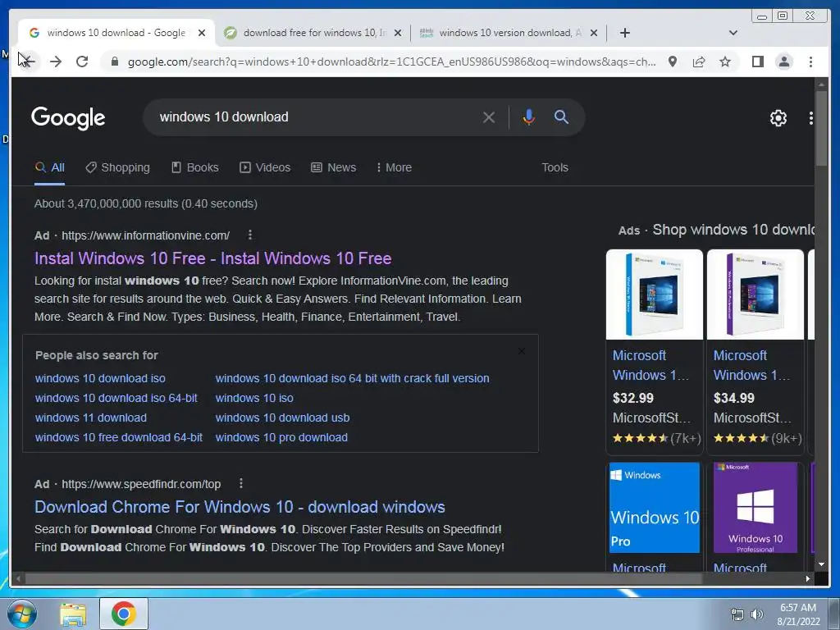Open Google logo homepage link
The height and width of the screenshot is (630, 840).
(68, 118)
